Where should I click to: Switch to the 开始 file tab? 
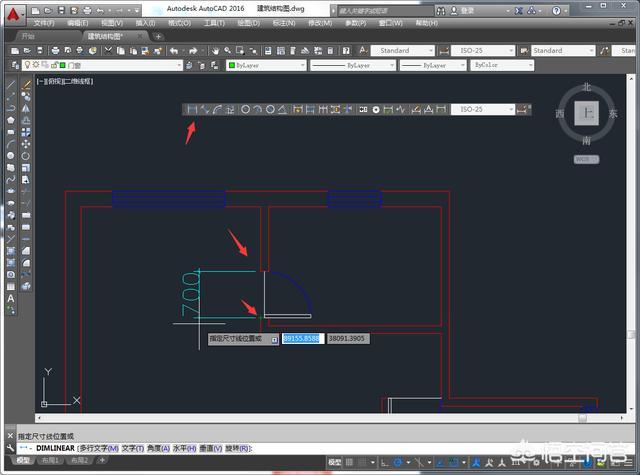[28, 36]
